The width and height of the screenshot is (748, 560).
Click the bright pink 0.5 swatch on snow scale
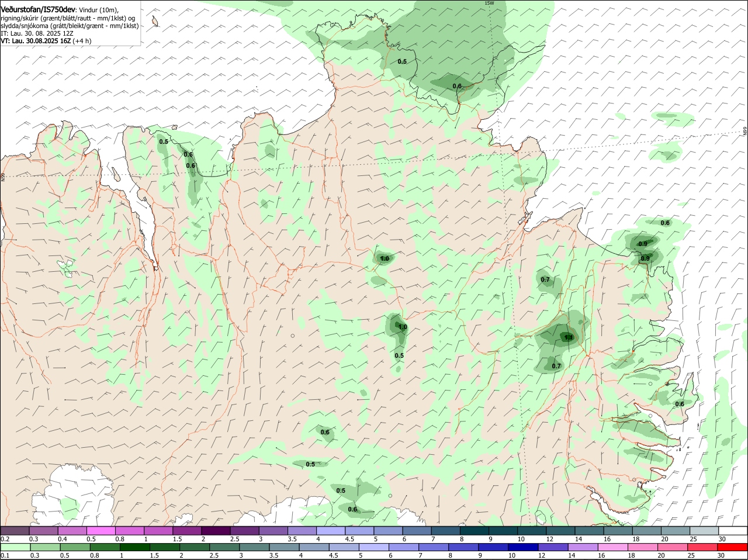[x=101, y=531]
